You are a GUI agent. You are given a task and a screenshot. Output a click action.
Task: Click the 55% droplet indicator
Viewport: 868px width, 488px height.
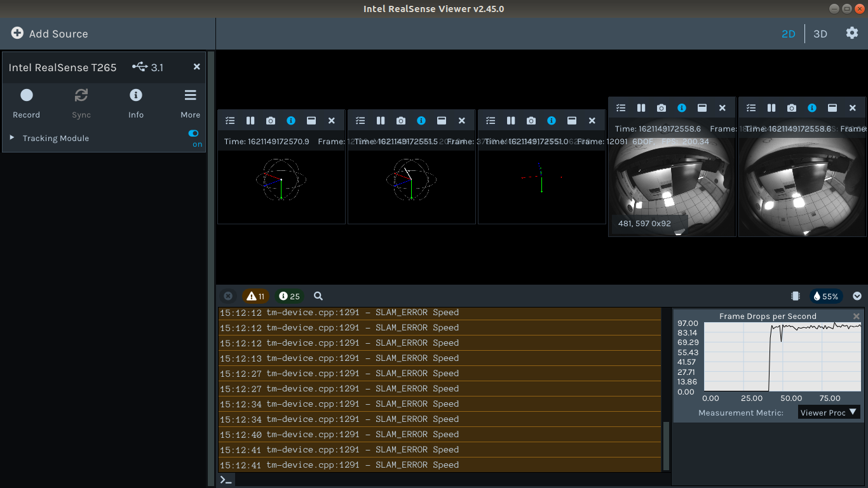[x=826, y=296]
